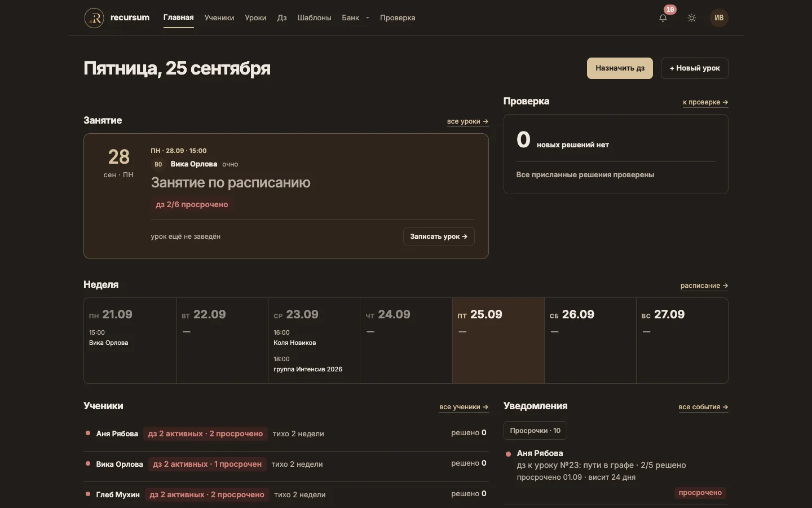Open the Глеб Мухин student row
Image resolution: width=812 pixels, height=508 pixels.
click(x=286, y=494)
